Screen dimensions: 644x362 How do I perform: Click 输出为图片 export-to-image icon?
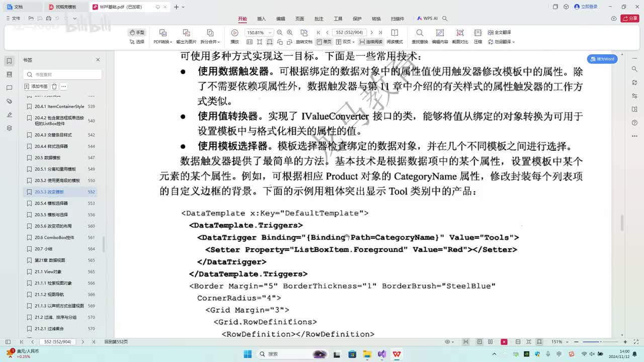(x=186, y=33)
